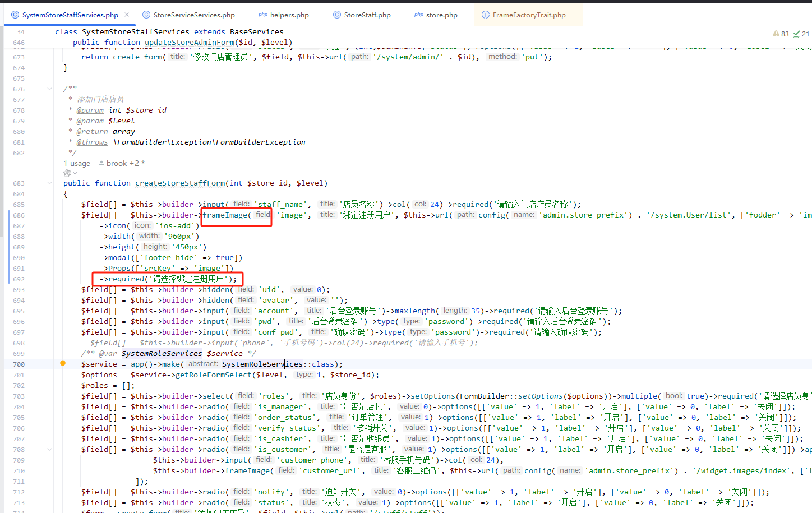Click the 'ios-add' icon string value
This screenshot has width=812, height=513.
(x=176, y=226)
